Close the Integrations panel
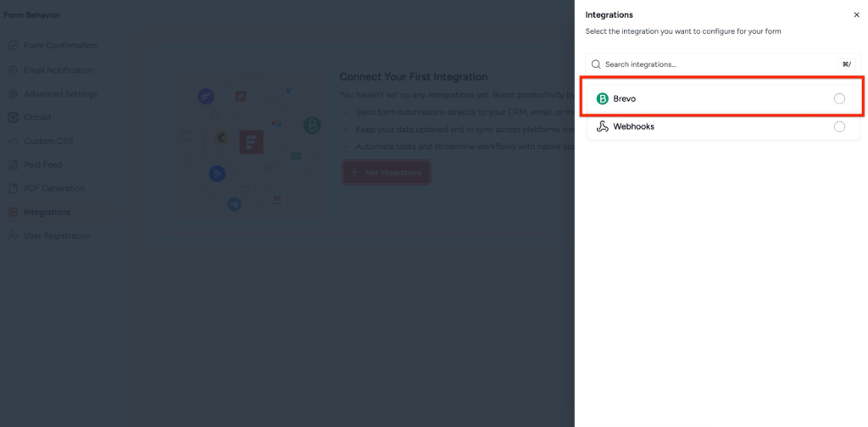 [x=856, y=15]
